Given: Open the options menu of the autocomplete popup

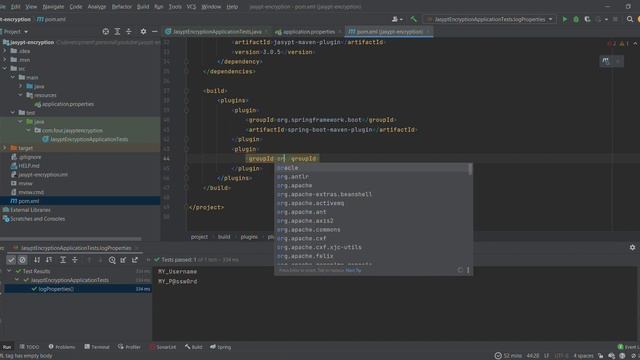Looking at the screenshot, I should coord(468,270).
